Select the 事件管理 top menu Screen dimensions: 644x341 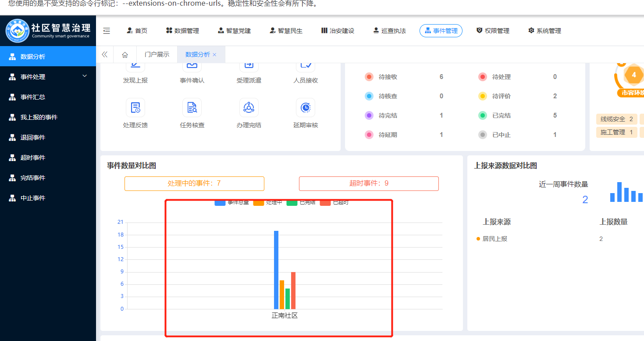[441, 31]
